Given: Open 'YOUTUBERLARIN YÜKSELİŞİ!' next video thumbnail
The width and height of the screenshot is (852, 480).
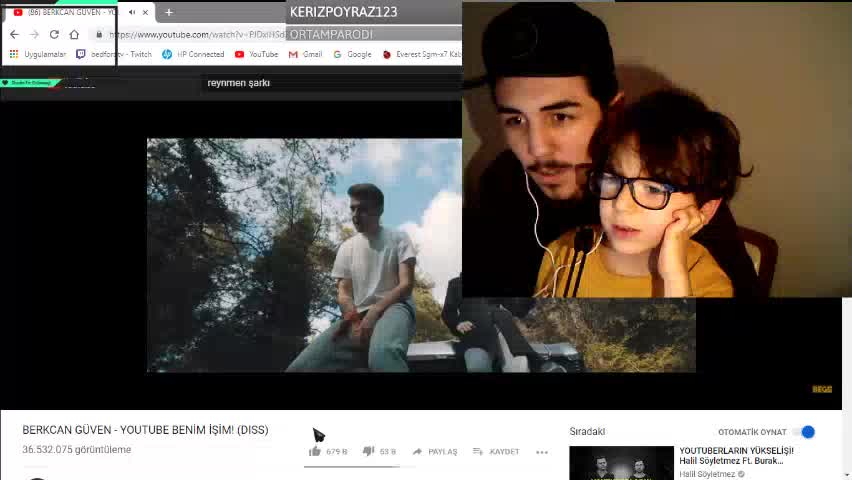Looking at the screenshot, I should click(621, 463).
